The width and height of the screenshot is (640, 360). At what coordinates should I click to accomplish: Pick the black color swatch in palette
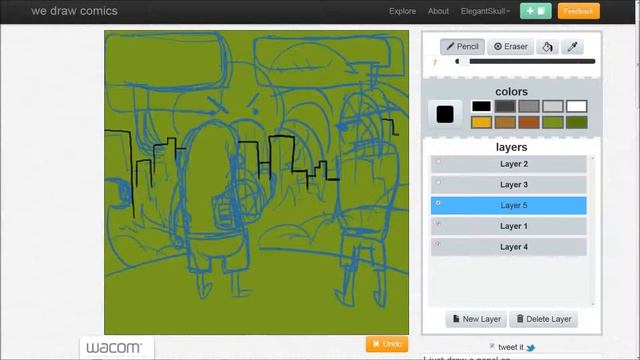pyautogui.click(x=481, y=106)
